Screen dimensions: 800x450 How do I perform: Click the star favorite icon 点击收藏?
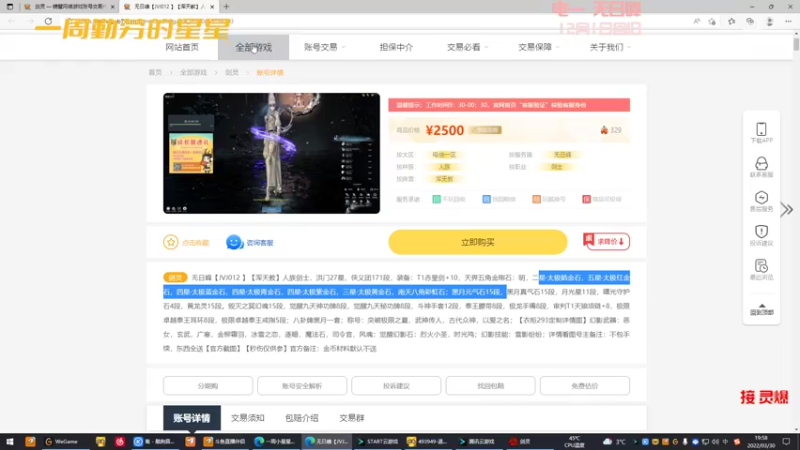tap(170, 242)
